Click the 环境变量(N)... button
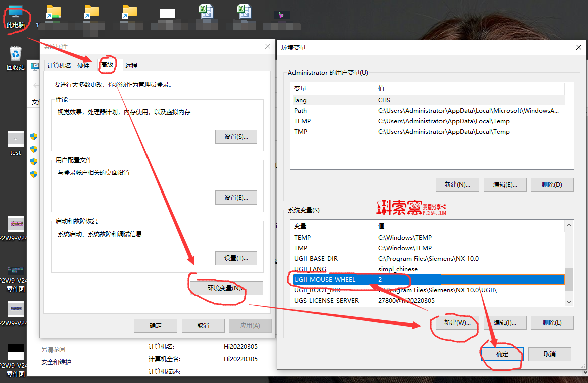Screen dimensions: 588x383 coord(226,288)
